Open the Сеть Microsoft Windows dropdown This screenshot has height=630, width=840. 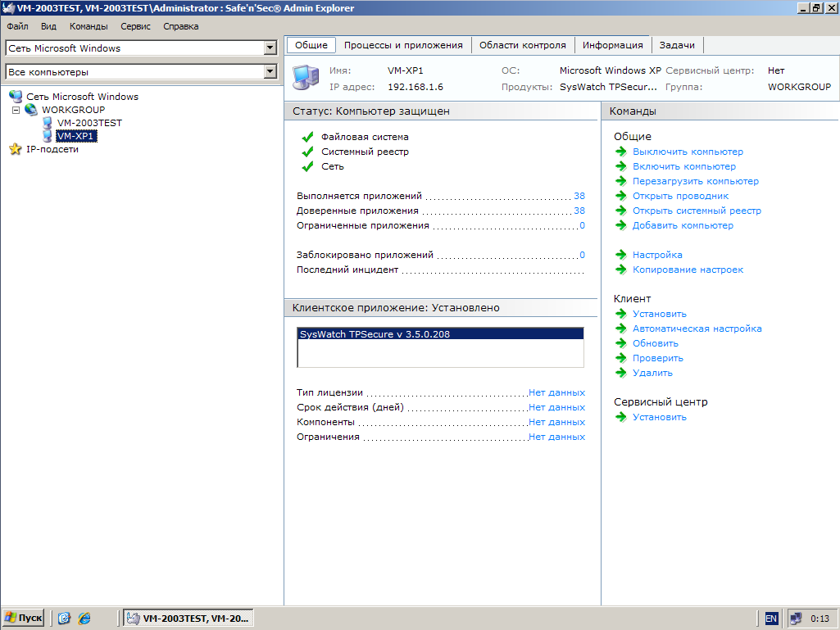(x=270, y=48)
